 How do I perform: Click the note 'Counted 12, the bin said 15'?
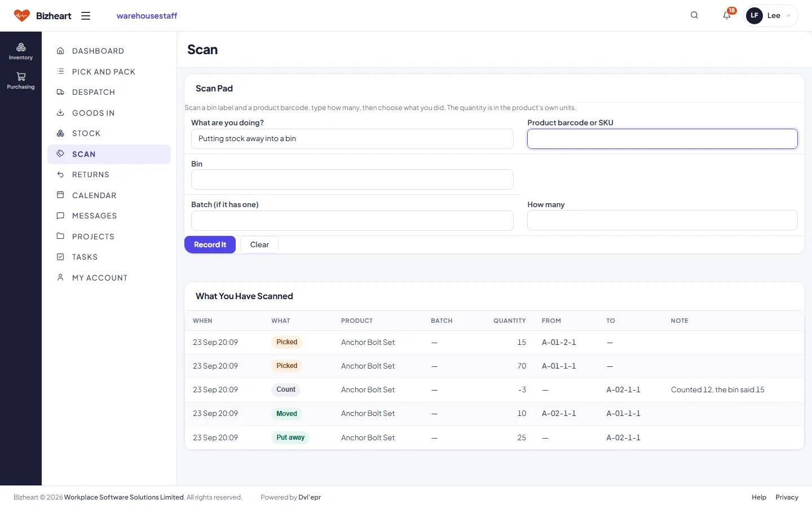[718, 389]
